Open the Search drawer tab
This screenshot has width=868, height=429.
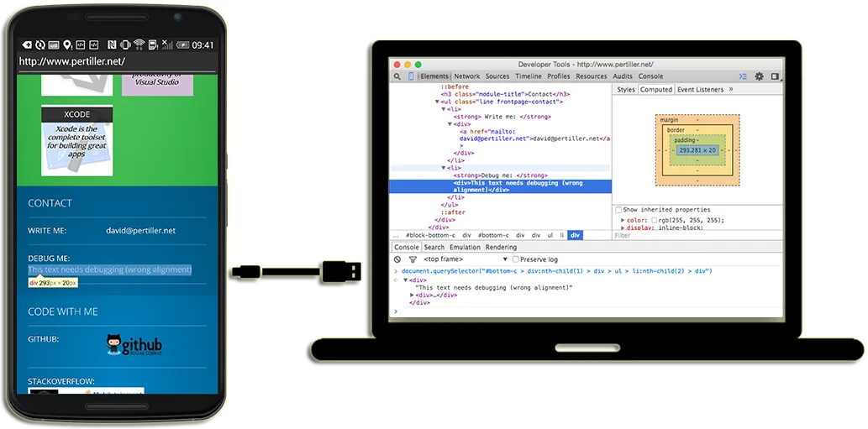(x=434, y=247)
